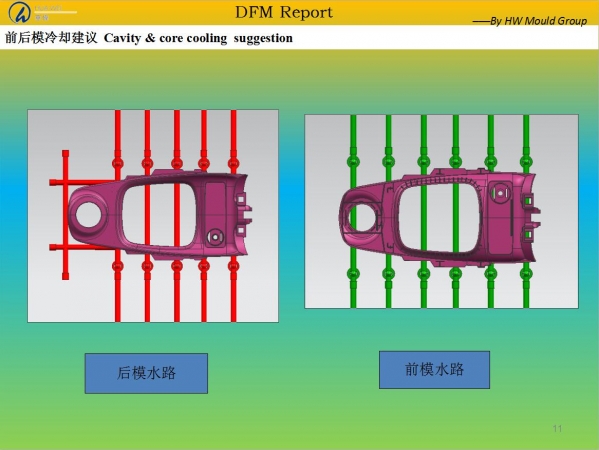Screen dimensions: 599x450
Task: Click the 后模水路 blue label box
Action: (146, 373)
